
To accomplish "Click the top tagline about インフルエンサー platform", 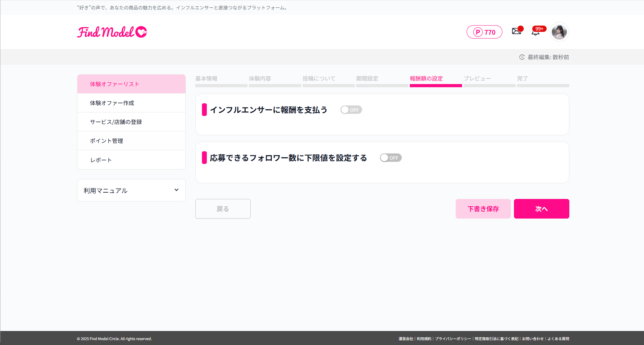I will coord(183,8).
